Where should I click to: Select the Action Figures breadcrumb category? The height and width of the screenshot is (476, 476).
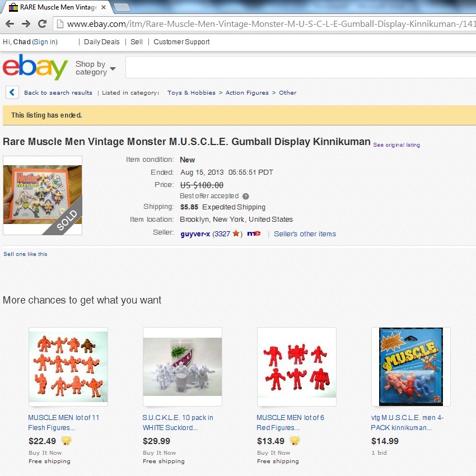(247, 92)
